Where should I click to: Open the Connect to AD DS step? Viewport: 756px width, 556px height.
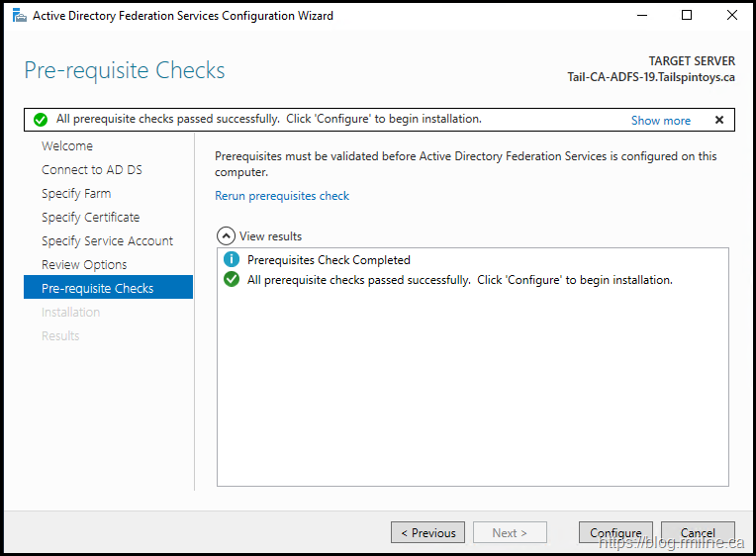tap(91, 169)
